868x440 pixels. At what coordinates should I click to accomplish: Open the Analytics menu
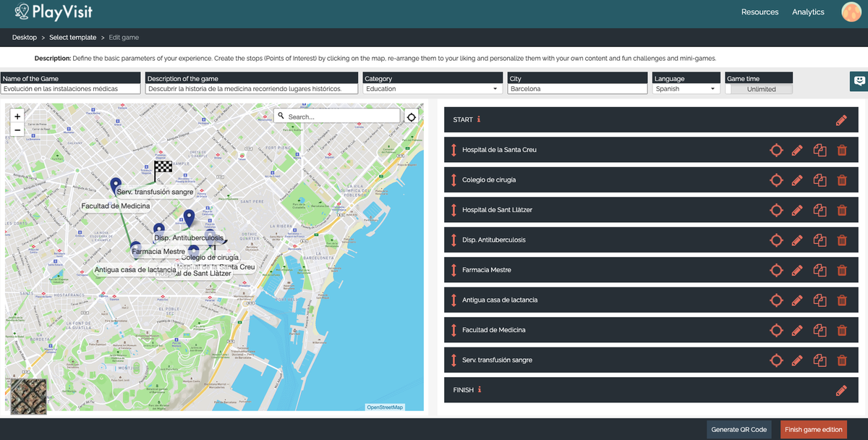[x=808, y=12]
